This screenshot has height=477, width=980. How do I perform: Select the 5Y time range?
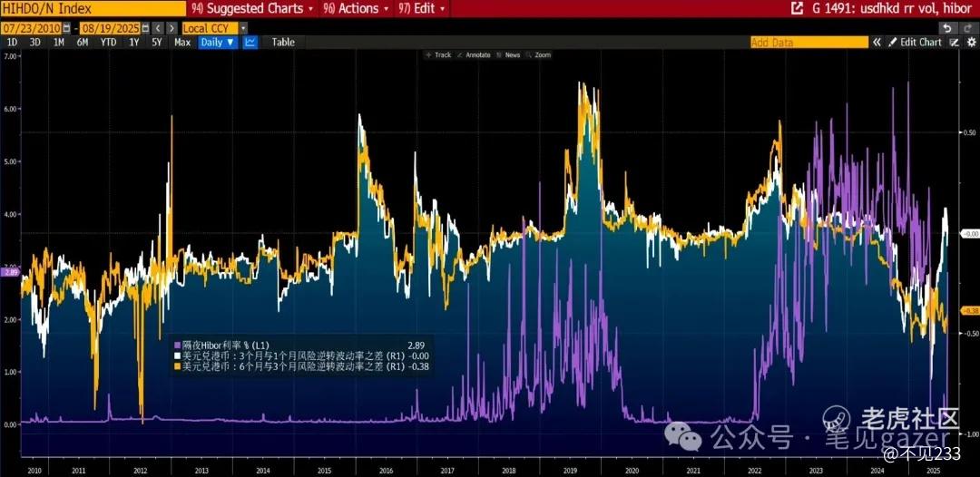pyautogui.click(x=156, y=42)
